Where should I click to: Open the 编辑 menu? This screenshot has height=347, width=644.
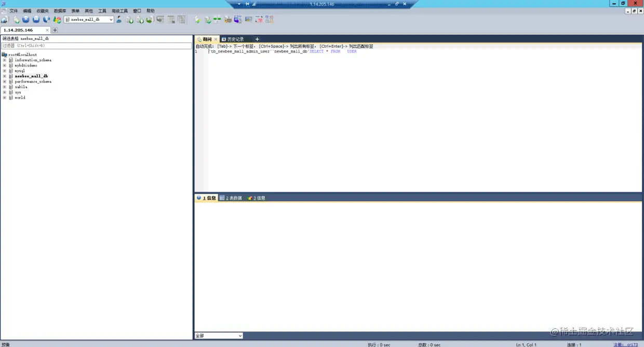pyautogui.click(x=27, y=10)
